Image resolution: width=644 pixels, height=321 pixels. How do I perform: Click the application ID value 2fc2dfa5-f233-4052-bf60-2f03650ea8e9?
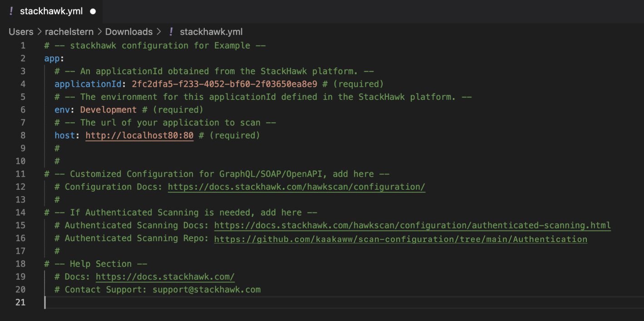[x=225, y=84]
